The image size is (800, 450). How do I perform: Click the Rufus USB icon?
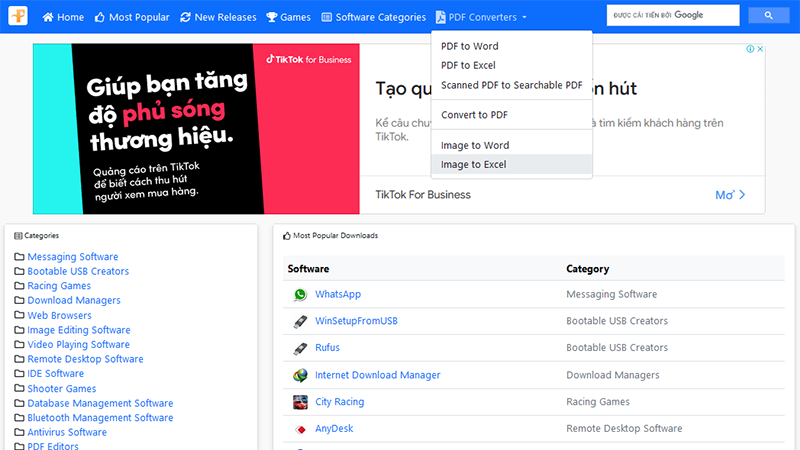point(300,349)
